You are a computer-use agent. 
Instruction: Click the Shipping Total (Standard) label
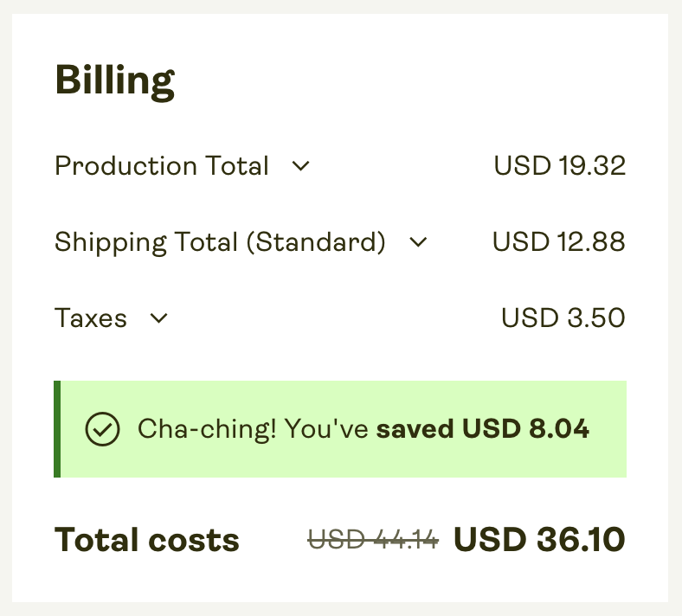tap(219, 242)
